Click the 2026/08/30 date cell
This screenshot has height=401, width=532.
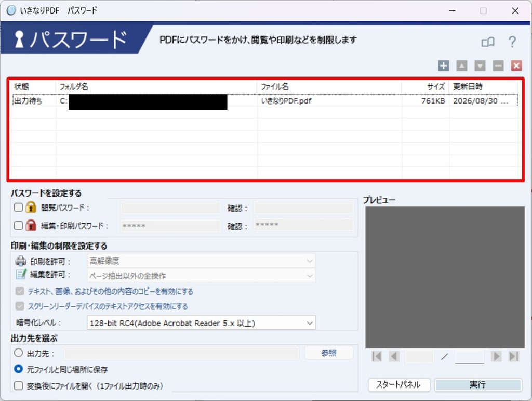point(481,101)
